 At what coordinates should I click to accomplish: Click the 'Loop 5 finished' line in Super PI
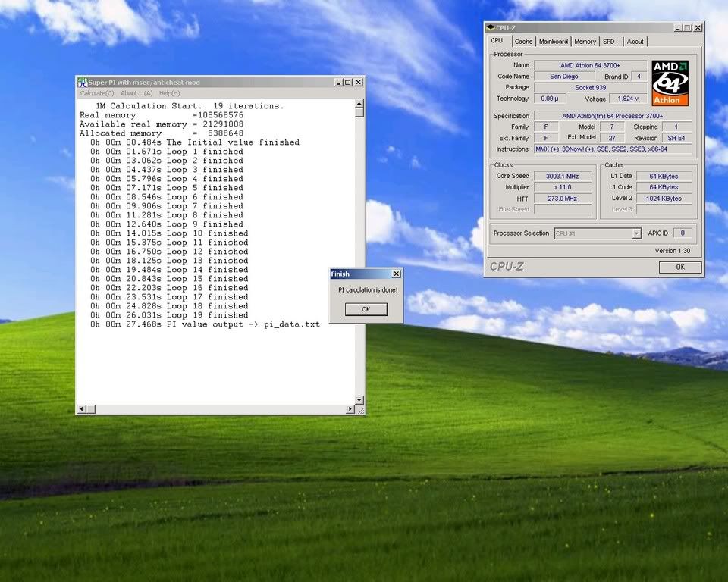pos(167,188)
